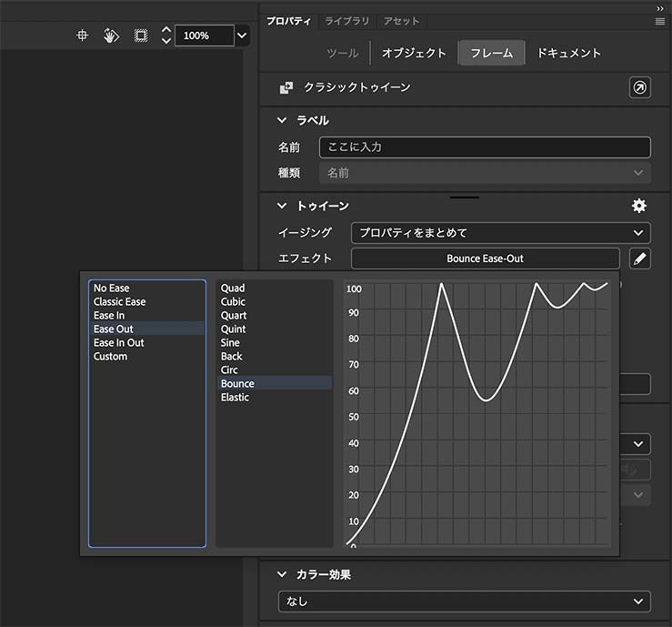Click the pencil edit easing icon
This screenshot has width=672, height=627.
[639, 258]
